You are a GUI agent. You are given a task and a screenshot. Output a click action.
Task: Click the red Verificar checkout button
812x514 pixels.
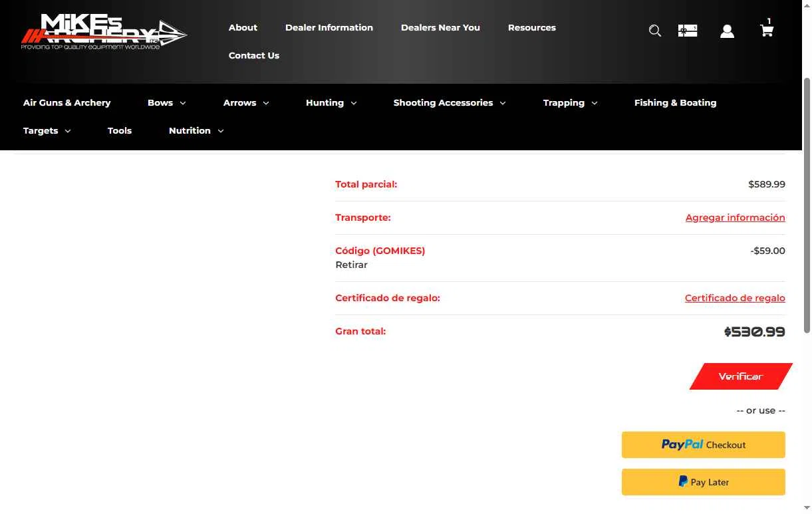741,376
